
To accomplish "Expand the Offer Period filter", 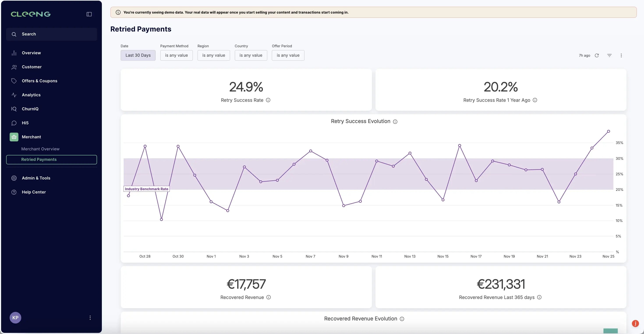I will [288, 55].
